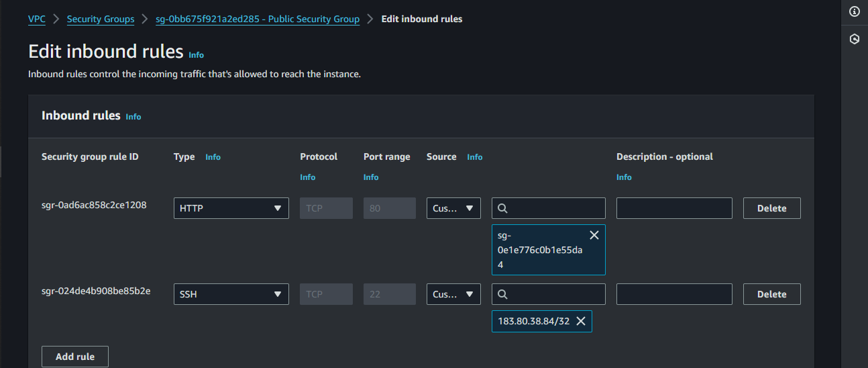Open Info link next to Inbound rules panel title
Screen dimensions: 868x368
click(133, 116)
